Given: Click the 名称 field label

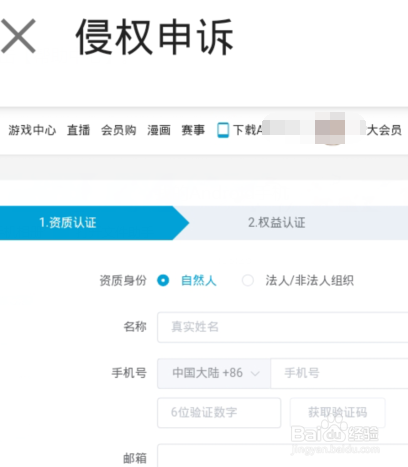Looking at the screenshot, I should [135, 327].
